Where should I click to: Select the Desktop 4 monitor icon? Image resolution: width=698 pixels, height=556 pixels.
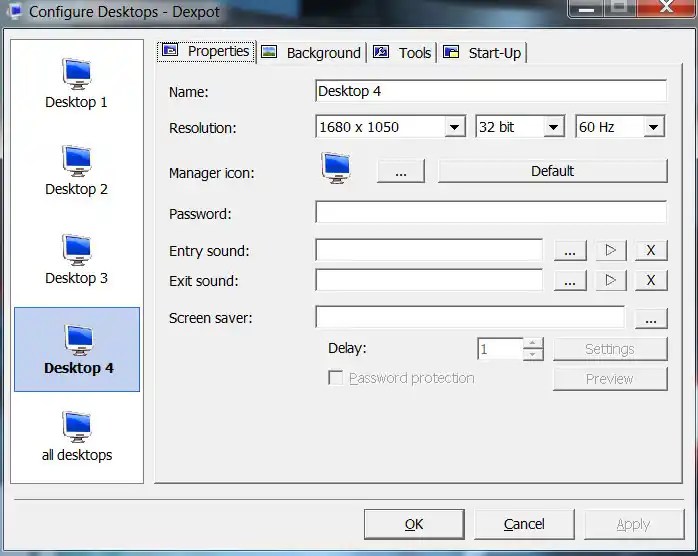[x=78, y=340]
